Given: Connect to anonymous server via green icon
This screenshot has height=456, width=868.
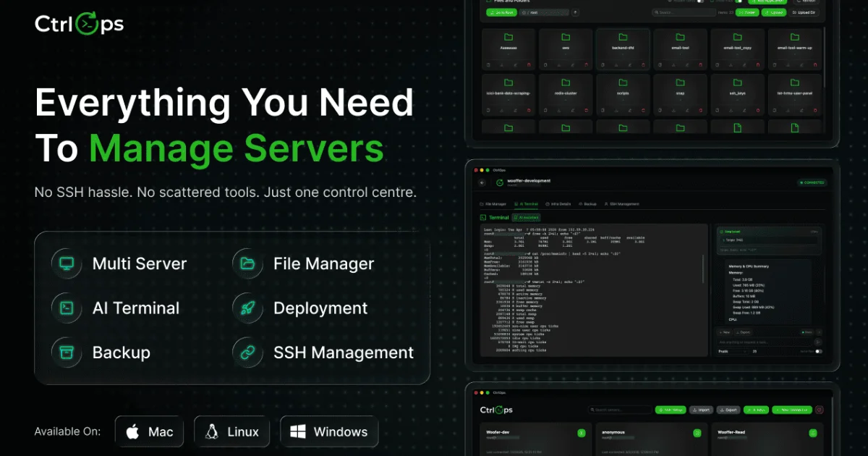Looking at the screenshot, I should (x=697, y=433).
